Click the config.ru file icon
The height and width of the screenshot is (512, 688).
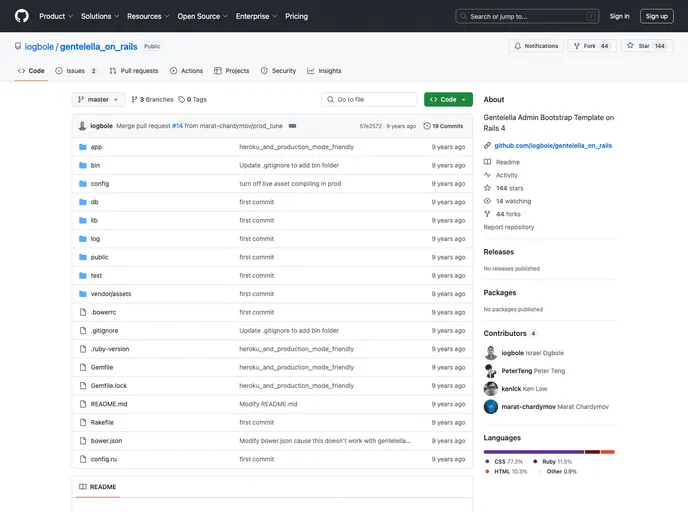click(x=82, y=459)
